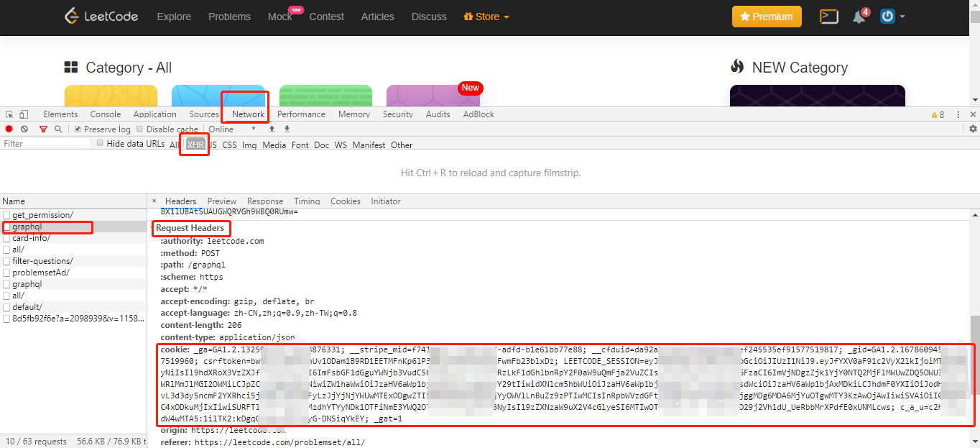Image resolution: width=980 pixels, height=448 pixels.
Task: Open the Mock interview page
Action: pos(280,17)
